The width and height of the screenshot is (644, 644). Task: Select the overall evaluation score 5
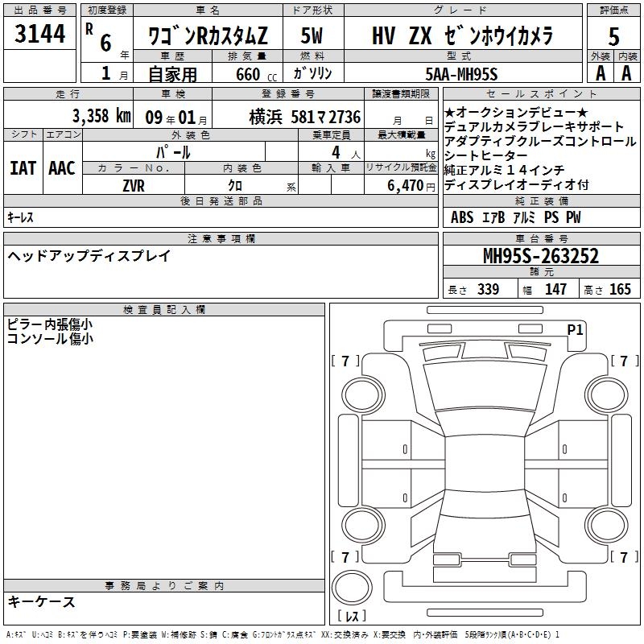614,36
